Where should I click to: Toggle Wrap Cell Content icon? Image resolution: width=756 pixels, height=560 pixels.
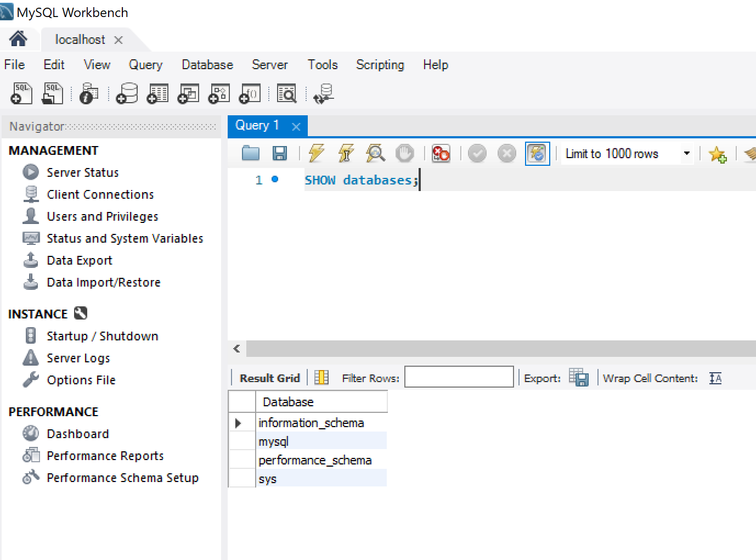coord(715,378)
